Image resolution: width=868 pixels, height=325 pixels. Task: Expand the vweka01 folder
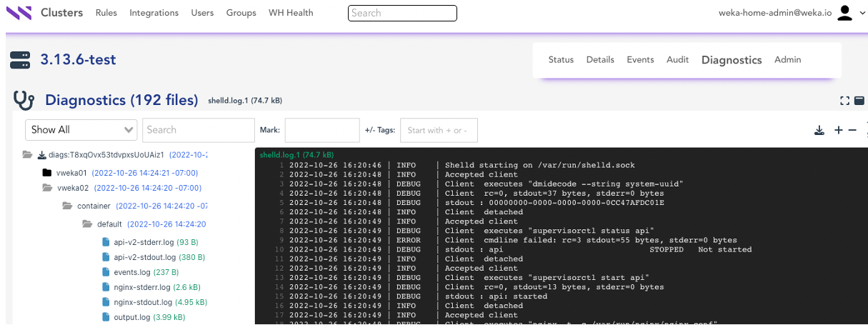[47, 173]
